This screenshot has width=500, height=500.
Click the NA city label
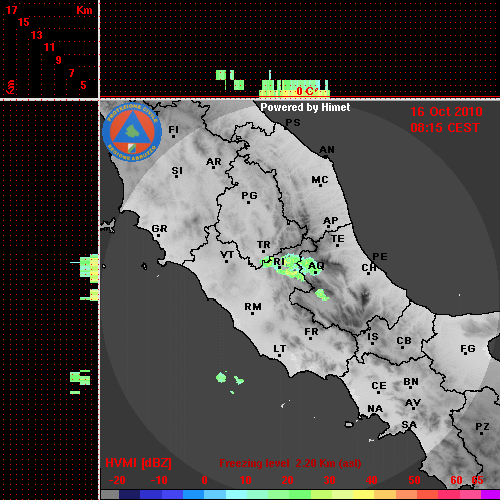[375, 409]
